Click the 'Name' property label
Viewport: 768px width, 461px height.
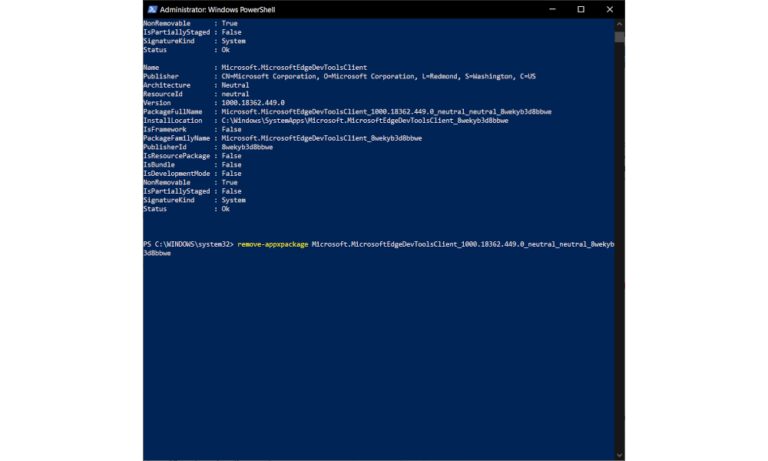[x=151, y=68]
